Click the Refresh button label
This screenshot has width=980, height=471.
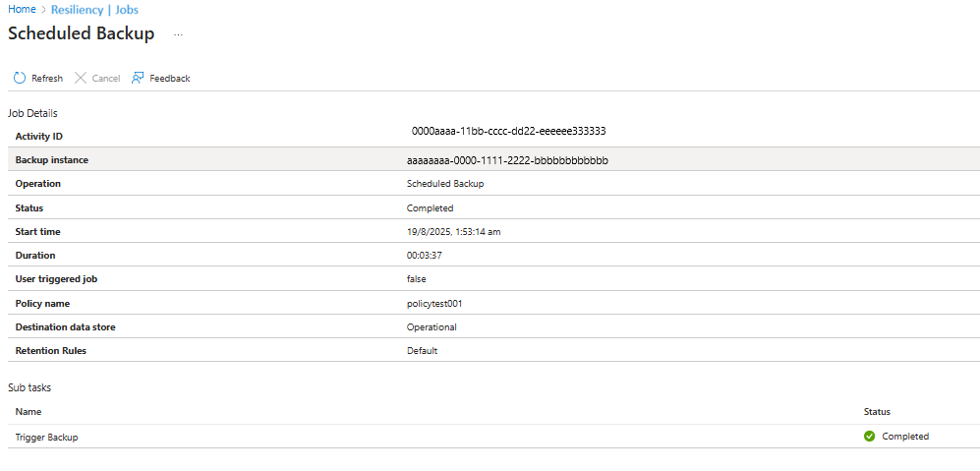pyautogui.click(x=47, y=79)
